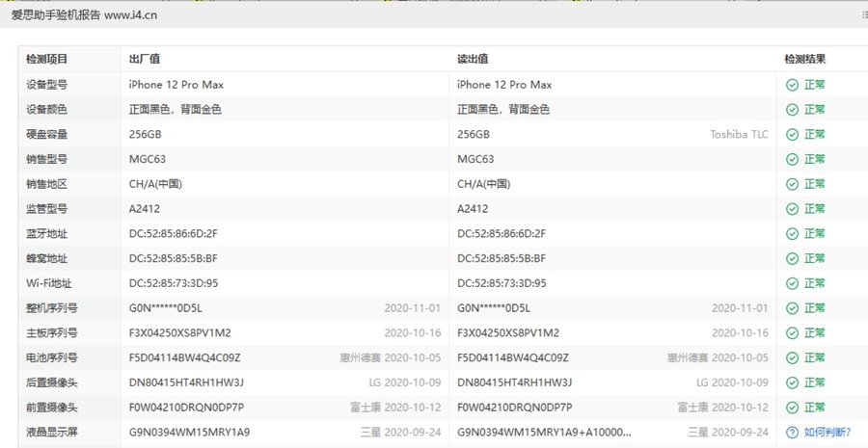Screen dimensions: 868x448
Task: Click the green check icon in 前置摄像头 row
Action: [792, 408]
